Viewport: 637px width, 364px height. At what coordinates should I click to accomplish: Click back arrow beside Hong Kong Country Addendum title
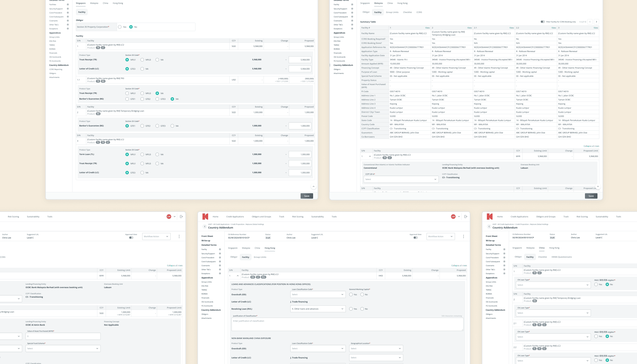(x=204, y=227)
